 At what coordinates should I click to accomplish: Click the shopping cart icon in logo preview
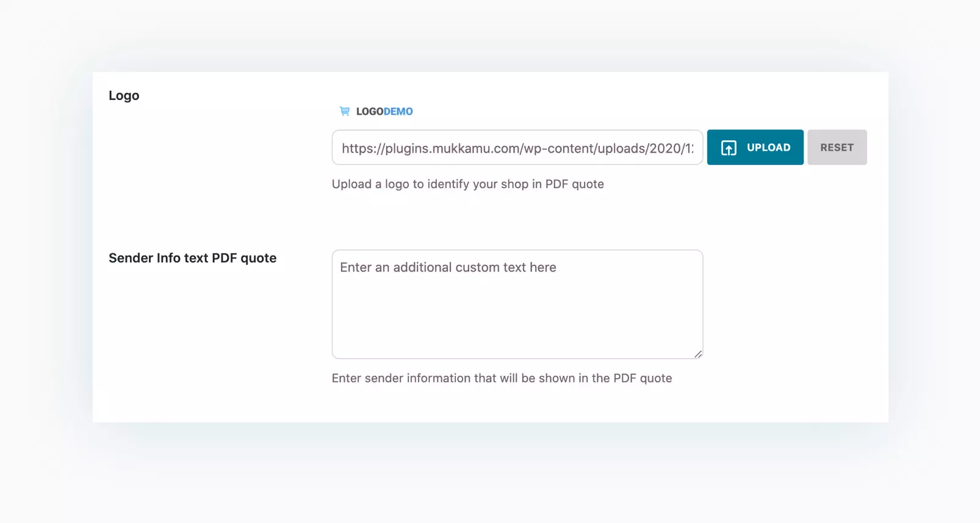click(345, 111)
